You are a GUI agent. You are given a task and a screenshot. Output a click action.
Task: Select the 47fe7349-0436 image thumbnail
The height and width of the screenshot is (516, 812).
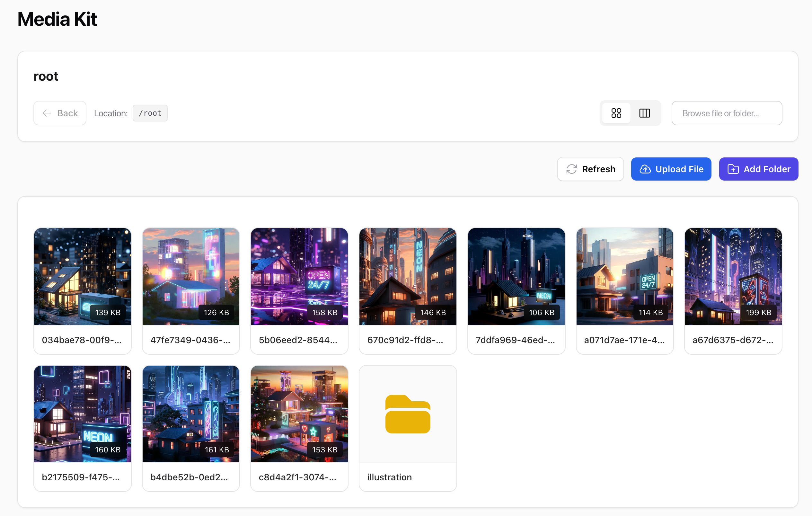point(191,276)
